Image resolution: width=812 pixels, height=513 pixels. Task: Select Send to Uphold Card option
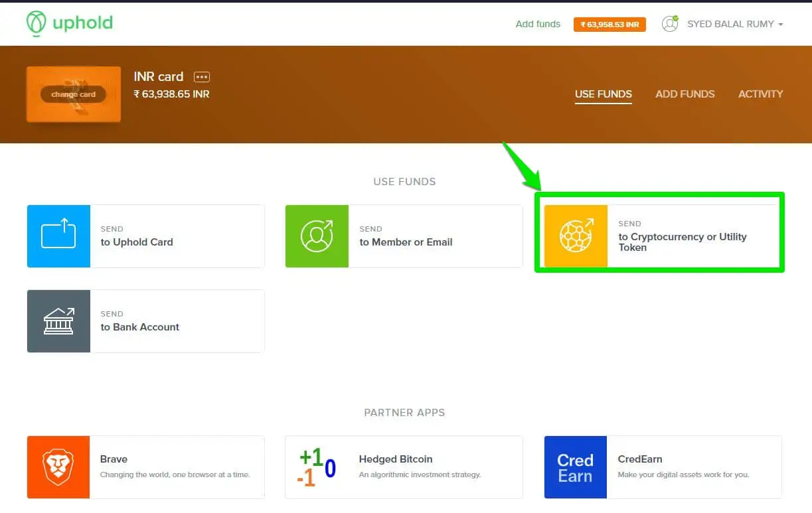tap(145, 236)
